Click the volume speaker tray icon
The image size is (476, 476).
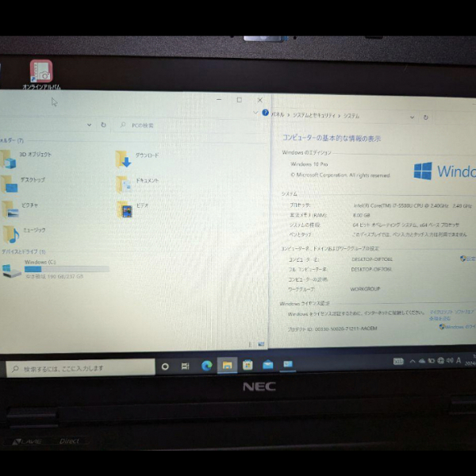pyautogui.click(x=450, y=360)
